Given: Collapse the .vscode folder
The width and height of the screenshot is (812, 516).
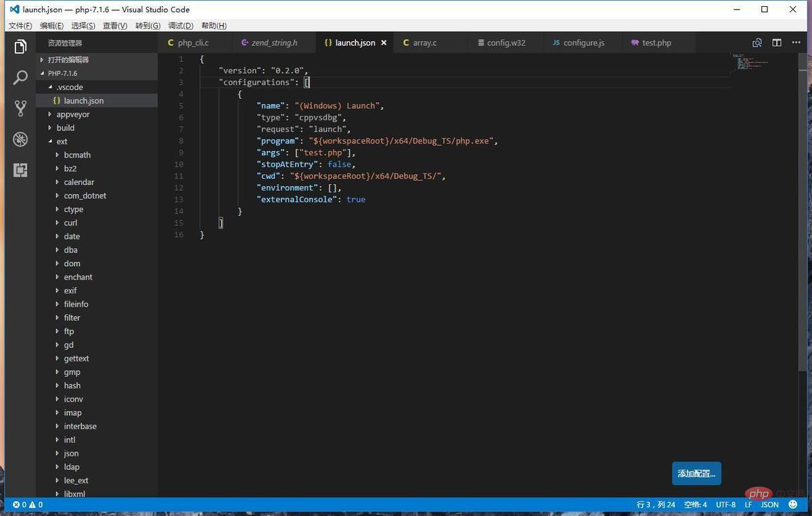Looking at the screenshot, I should (97, 87).
